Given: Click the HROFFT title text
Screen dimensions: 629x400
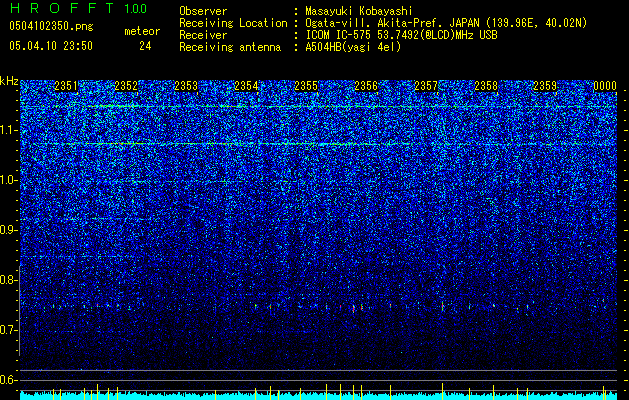Looking at the screenshot, I should click(x=62, y=8).
